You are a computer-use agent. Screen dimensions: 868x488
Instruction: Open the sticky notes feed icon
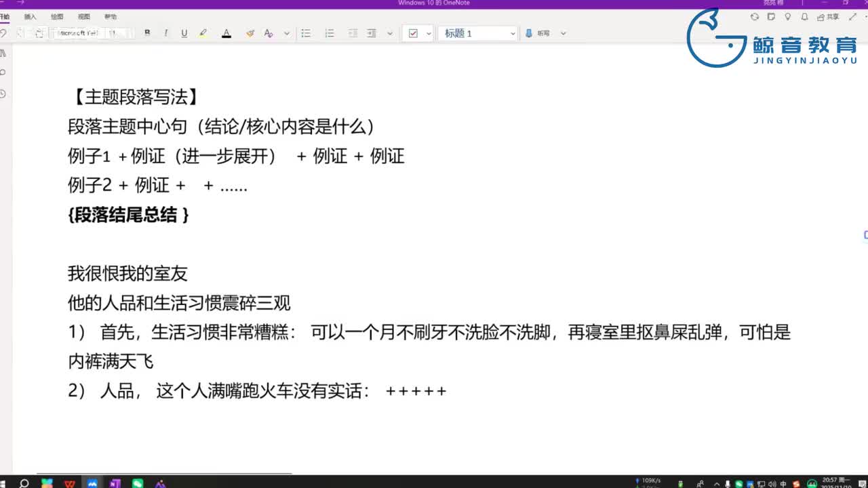[771, 17]
